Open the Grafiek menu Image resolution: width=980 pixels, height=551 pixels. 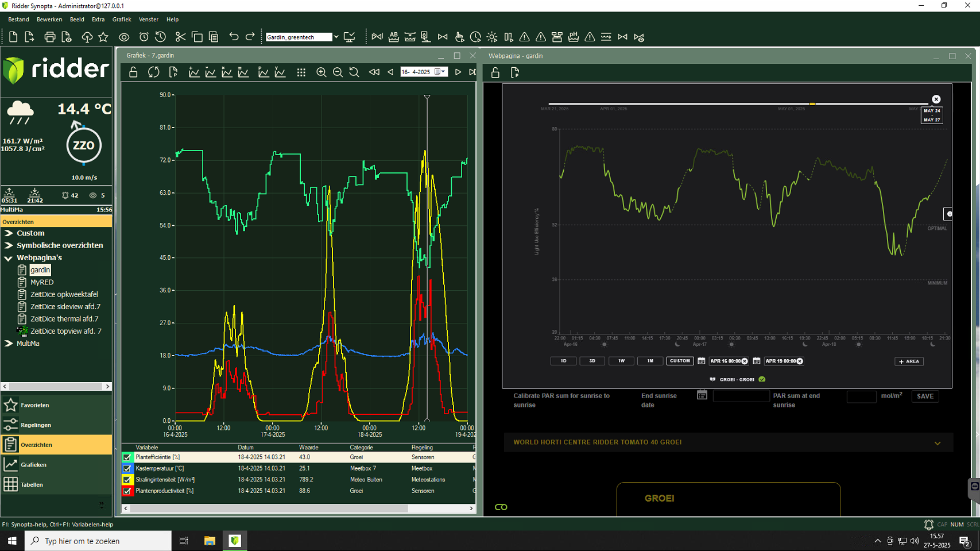click(x=122, y=20)
